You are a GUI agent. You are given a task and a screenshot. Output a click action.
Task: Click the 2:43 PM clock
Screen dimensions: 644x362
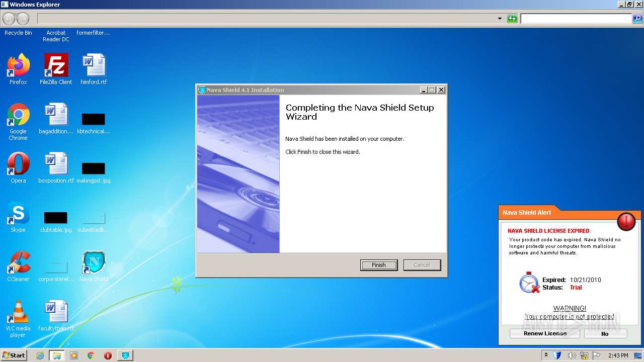(x=618, y=355)
